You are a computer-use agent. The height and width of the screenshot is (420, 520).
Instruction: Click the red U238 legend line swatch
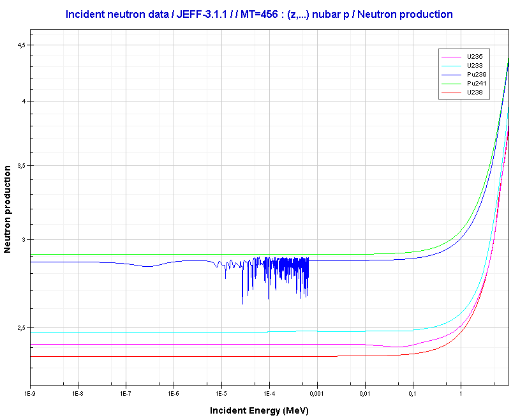452,93
